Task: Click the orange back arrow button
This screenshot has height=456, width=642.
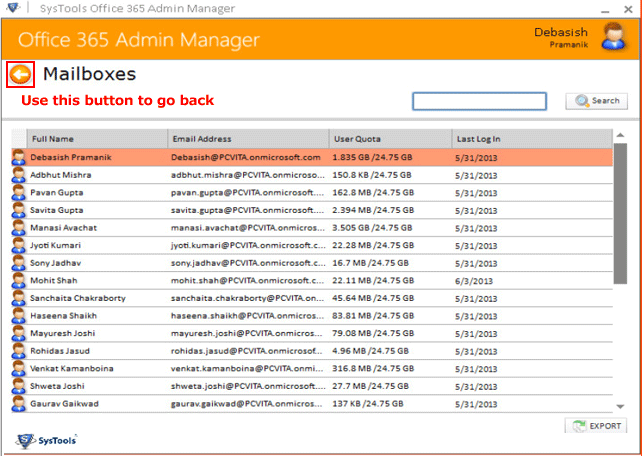Action: [20, 74]
